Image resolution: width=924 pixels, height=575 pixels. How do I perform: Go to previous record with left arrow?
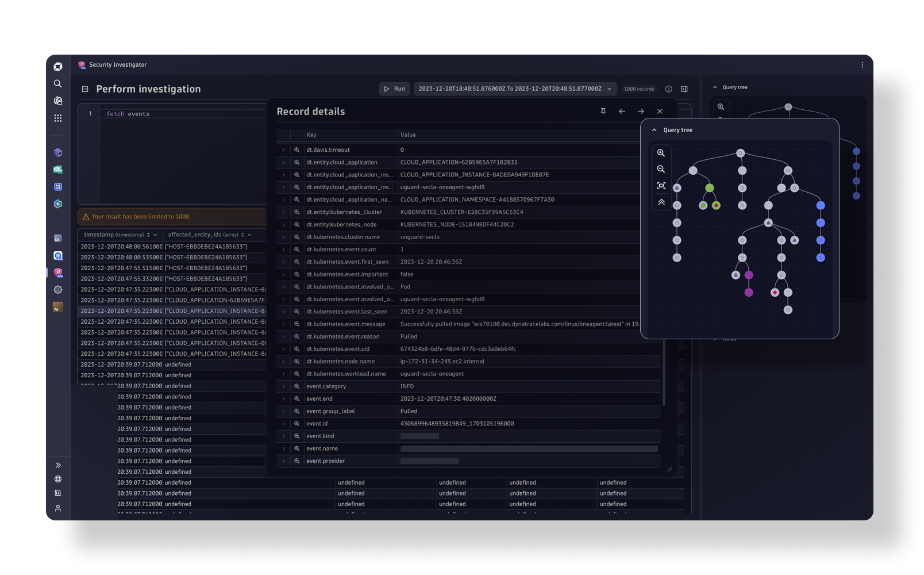click(622, 112)
